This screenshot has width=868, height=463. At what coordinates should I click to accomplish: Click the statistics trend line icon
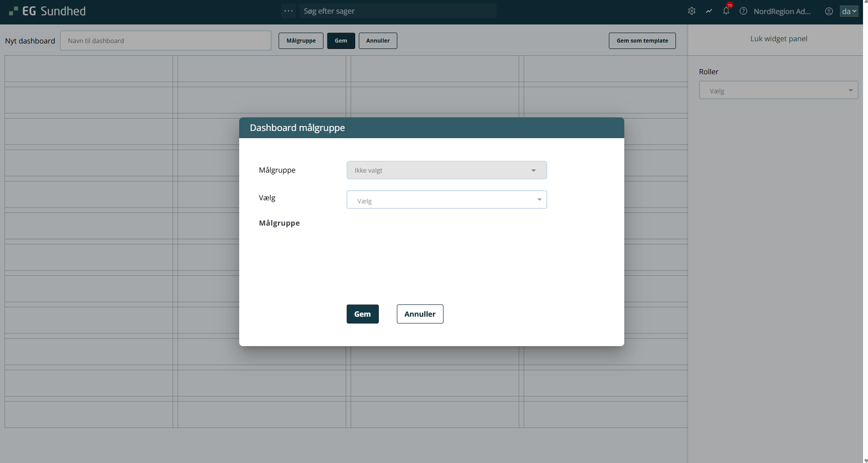click(x=709, y=11)
